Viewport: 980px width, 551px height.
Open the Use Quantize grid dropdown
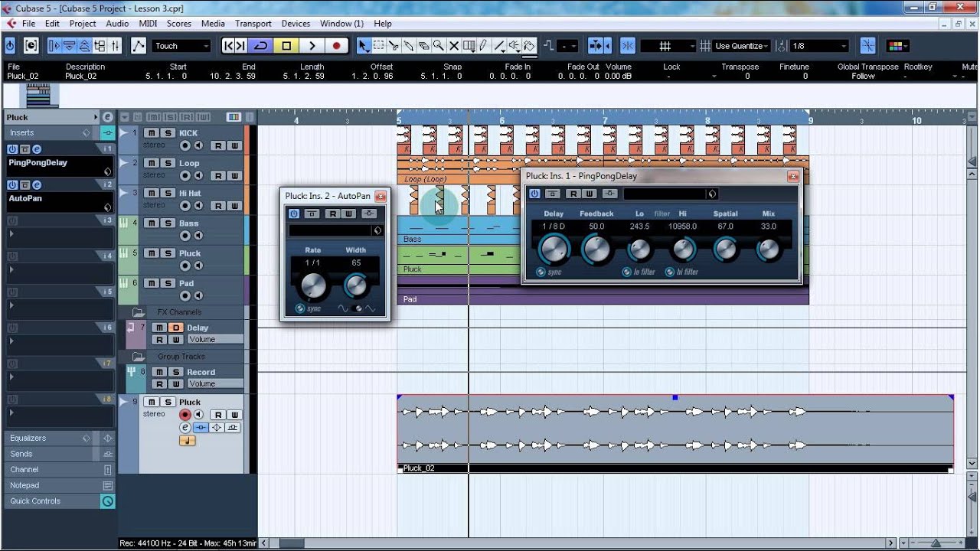tap(741, 46)
